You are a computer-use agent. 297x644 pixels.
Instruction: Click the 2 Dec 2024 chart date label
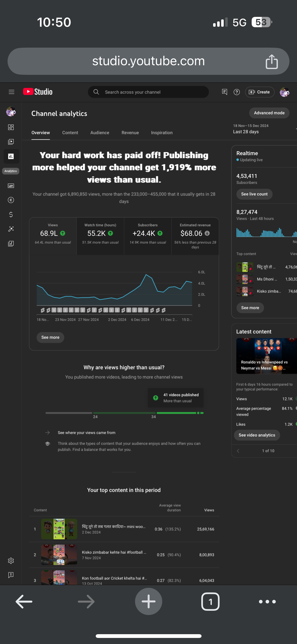[117, 319]
